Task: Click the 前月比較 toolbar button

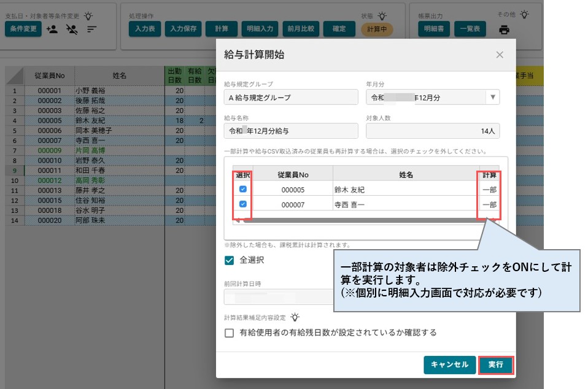Action: click(x=301, y=29)
